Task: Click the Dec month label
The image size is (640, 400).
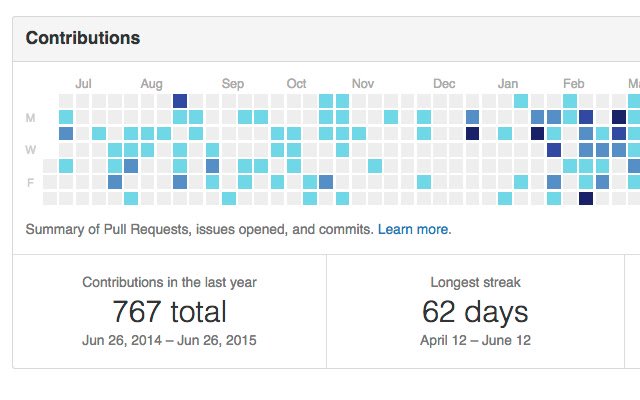Action: [444, 84]
